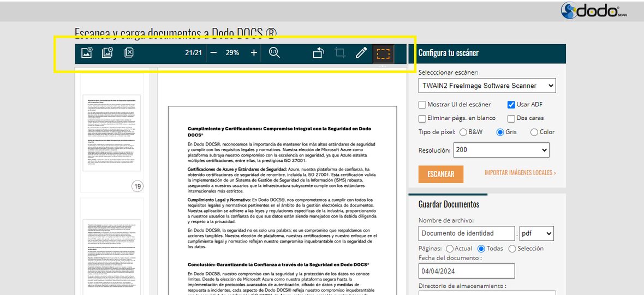Image resolution: width=644 pixels, height=295 pixels.
Task: Click the ESCANEAR button
Action: (x=440, y=174)
